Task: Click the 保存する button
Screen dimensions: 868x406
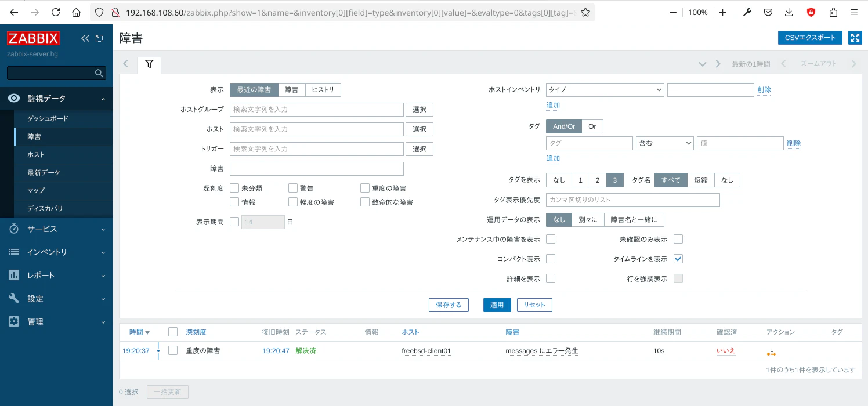Action: click(x=449, y=305)
